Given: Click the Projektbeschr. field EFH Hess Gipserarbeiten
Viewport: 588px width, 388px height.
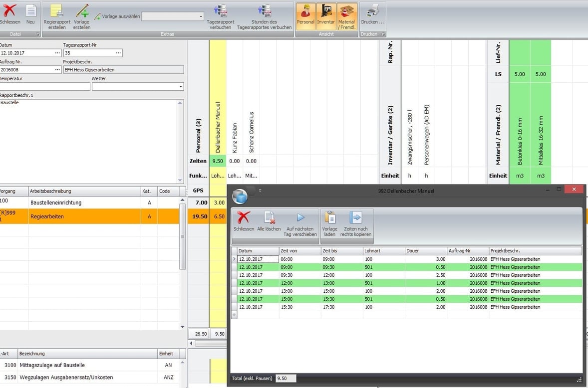Looking at the screenshot, I should pos(124,70).
